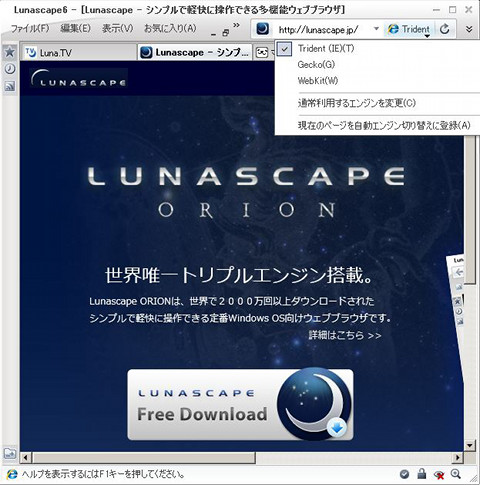The height and width of the screenshot is (485, 480).
Task: Click the Lunascape moon icon beside address bar
Action: (x=262, y=29)
